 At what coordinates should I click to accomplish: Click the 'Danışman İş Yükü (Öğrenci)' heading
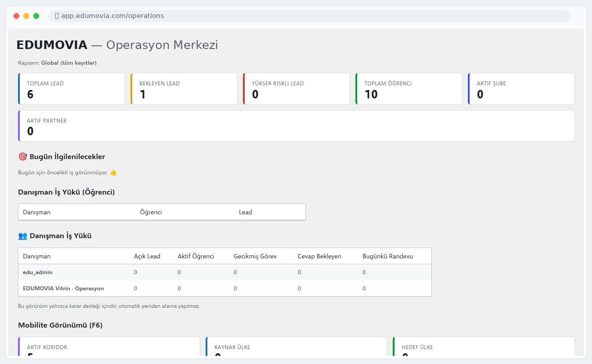click(x=67, y=192)
